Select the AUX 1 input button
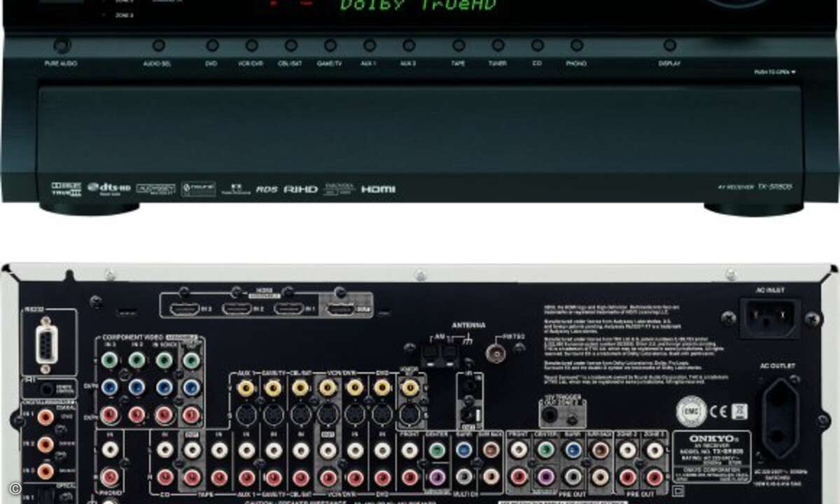 tap(370, 45)
